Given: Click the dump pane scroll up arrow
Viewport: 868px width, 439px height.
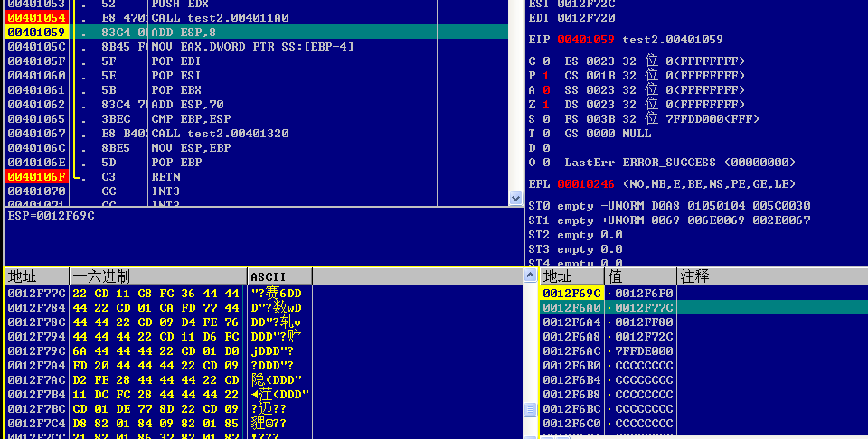Looking at the screenshot, I should tap(530, 276).
